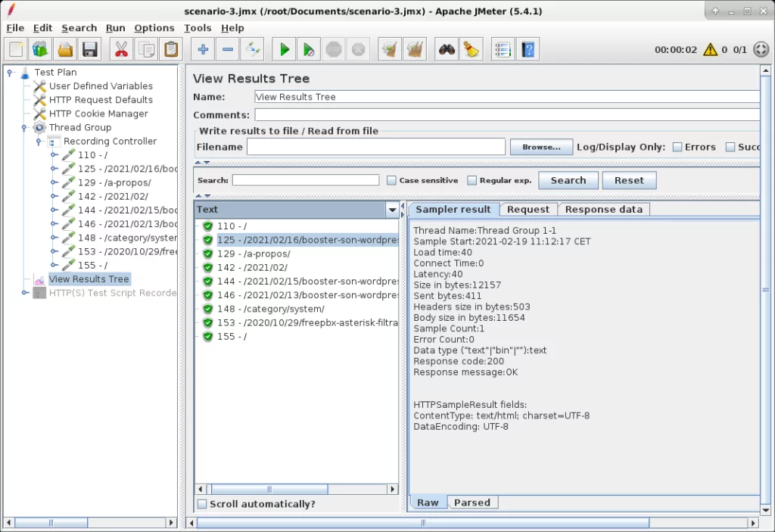Screen dimensions: 775x532
Task: Expand HTTP(S) Test Script Recorder node
Action: 24,293
